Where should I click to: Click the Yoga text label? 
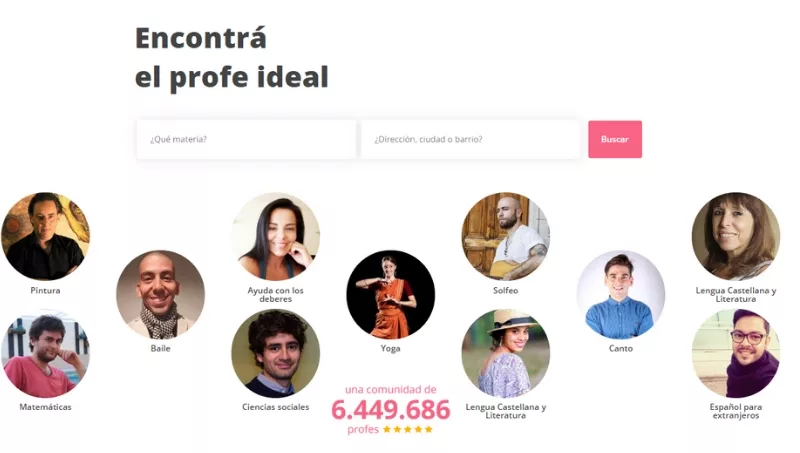pyautogui.click(x=390, y=348)
